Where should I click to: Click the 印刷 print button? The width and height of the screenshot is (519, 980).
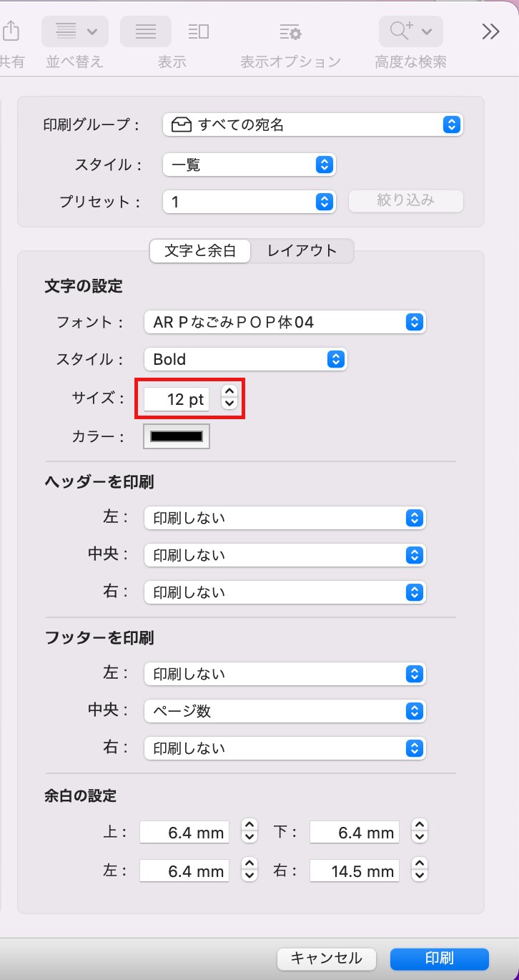pyautogui.click(x=440, y=959)
